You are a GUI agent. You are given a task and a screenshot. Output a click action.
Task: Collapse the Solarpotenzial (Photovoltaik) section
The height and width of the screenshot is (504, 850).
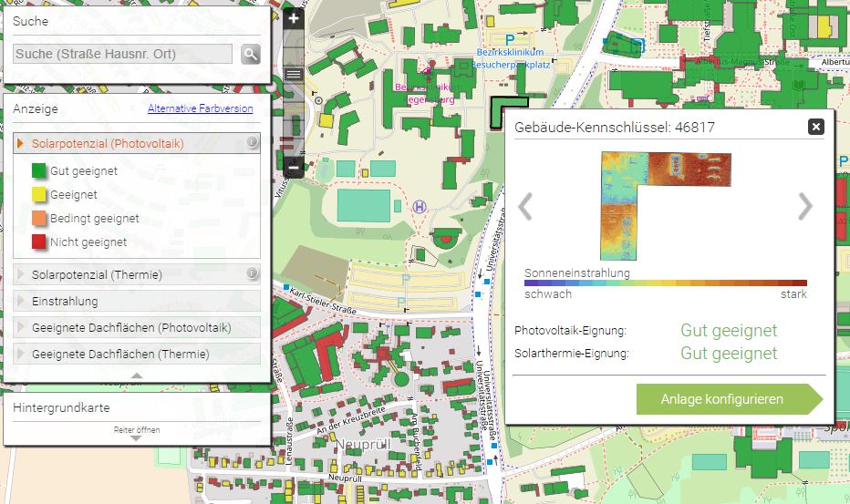coord(108,143)
